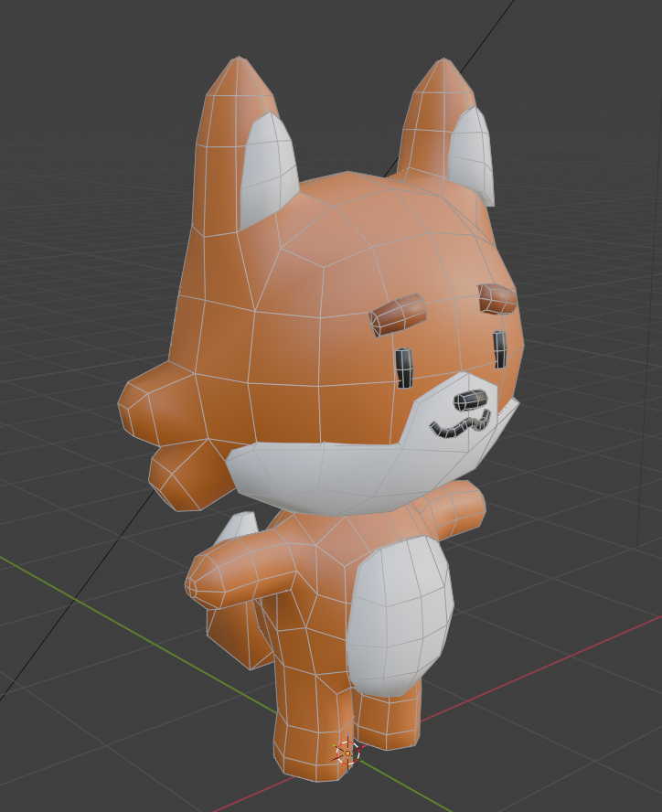Image resolution: width=662 pixels, height=812 pixels.
Task: Select white inner ear of the left-side ear
Action: click(268, 171)
